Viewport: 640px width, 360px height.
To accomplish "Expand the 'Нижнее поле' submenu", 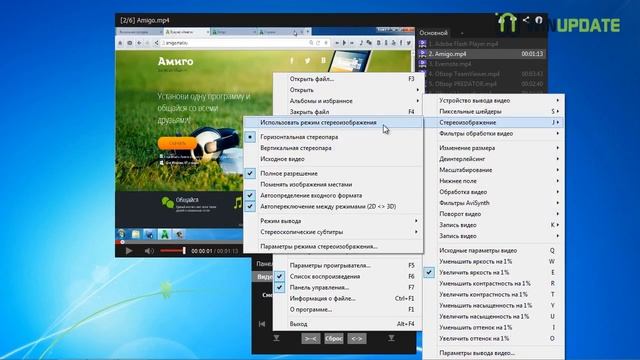I will [494, 181].
